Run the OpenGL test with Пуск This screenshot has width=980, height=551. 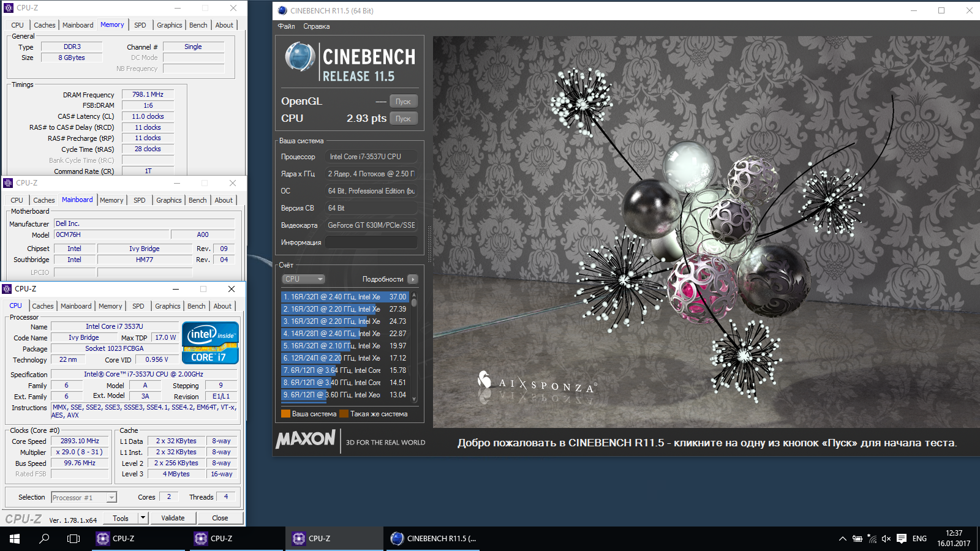[403, 102]
